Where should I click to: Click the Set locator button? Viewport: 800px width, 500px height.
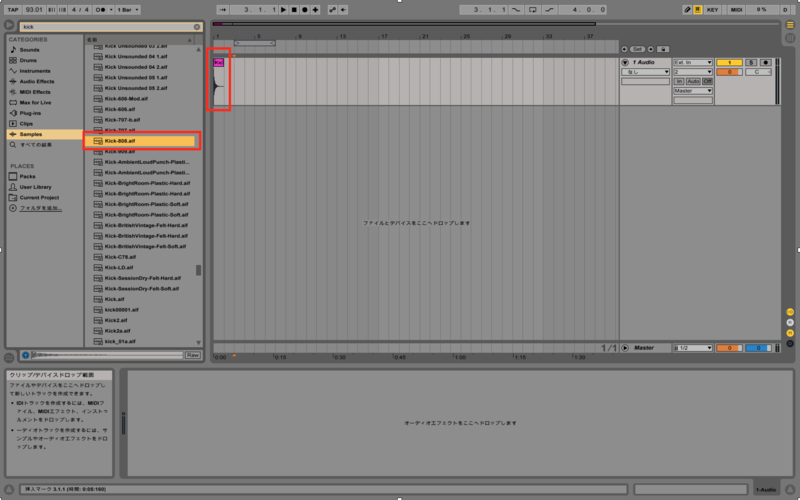pyautogui.click(x=637, y=49)
